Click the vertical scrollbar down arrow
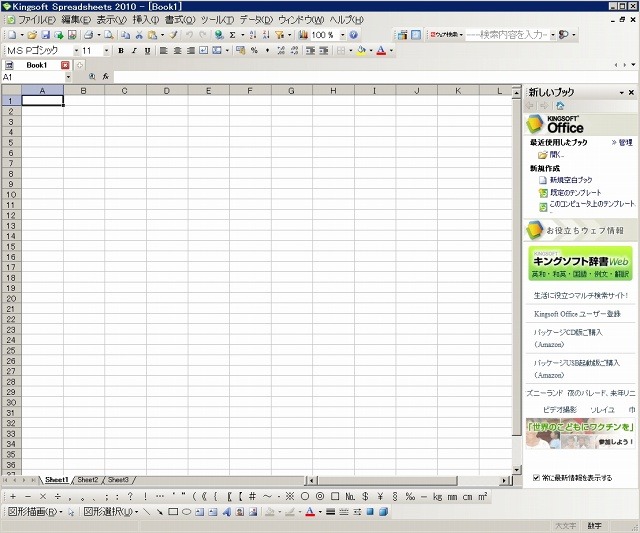This screenshot has width=640, height=533. (516, 470)
